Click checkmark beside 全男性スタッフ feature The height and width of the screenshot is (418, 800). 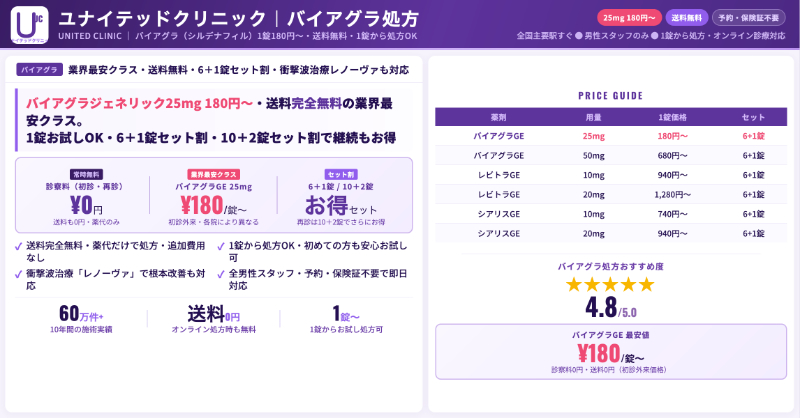coord(220,272)
